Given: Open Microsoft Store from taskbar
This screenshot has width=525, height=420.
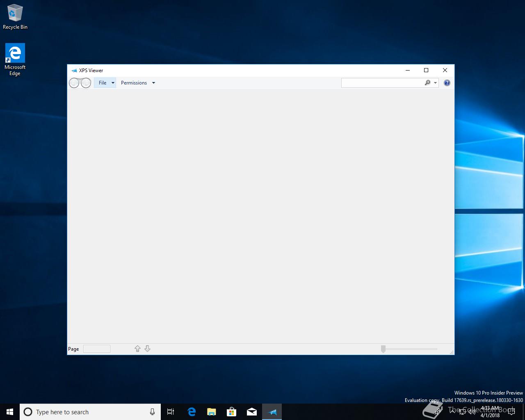Looking at the screenshot, I should coord(231,412).
